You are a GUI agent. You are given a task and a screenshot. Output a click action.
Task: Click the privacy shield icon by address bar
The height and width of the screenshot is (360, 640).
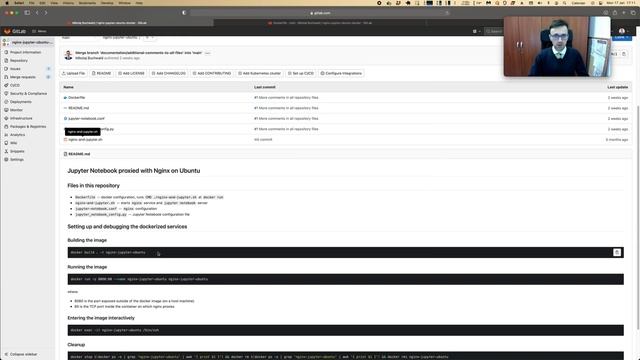[x=184, y=13]
